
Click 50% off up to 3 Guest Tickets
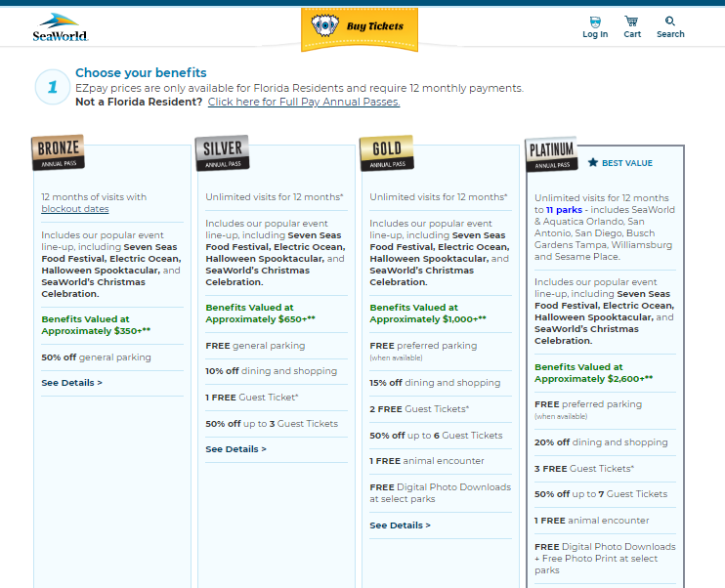click(x=272, y=424)
